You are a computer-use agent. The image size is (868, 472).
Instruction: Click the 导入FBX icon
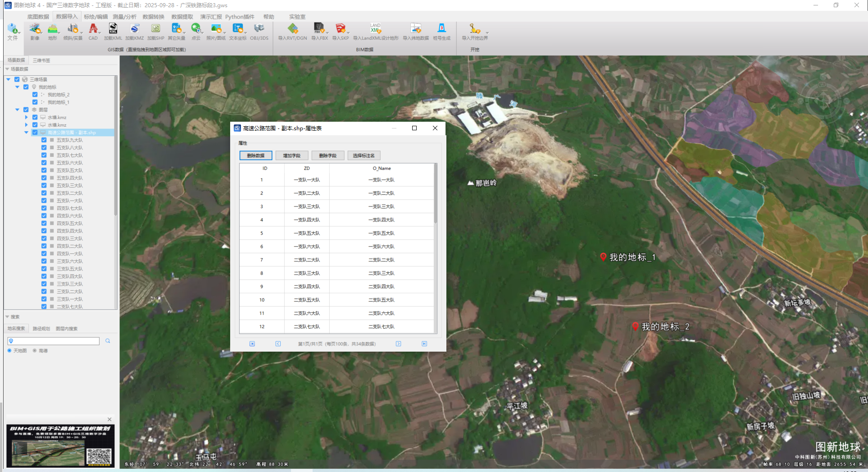pyautogui.click(x=319, y=29)
